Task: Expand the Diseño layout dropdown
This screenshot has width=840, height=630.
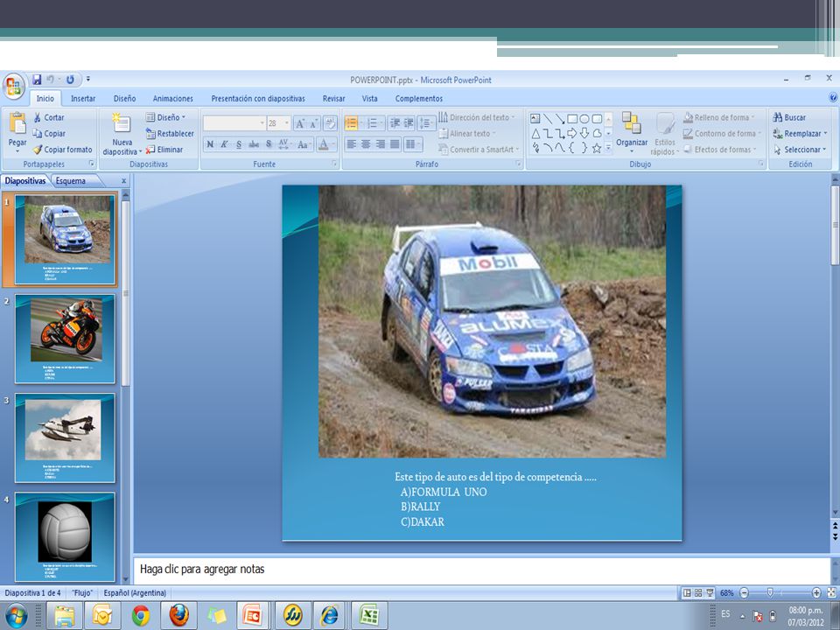Action: tap(166, 117)
